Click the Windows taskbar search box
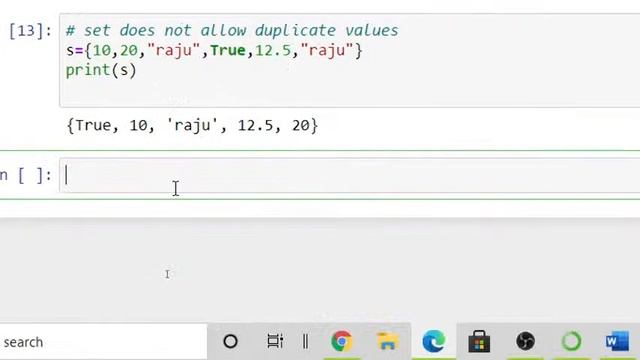Viewport: 640px width, 360px height. point(104,342)
